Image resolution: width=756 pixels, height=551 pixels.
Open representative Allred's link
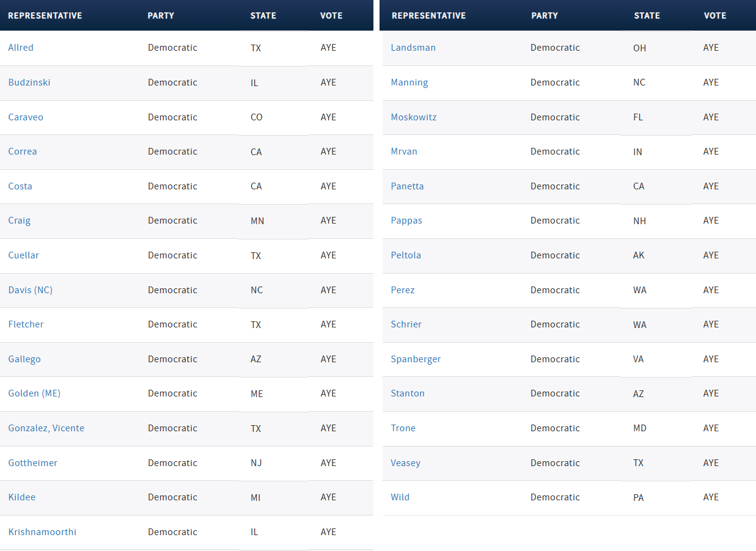tap(21, 48)
